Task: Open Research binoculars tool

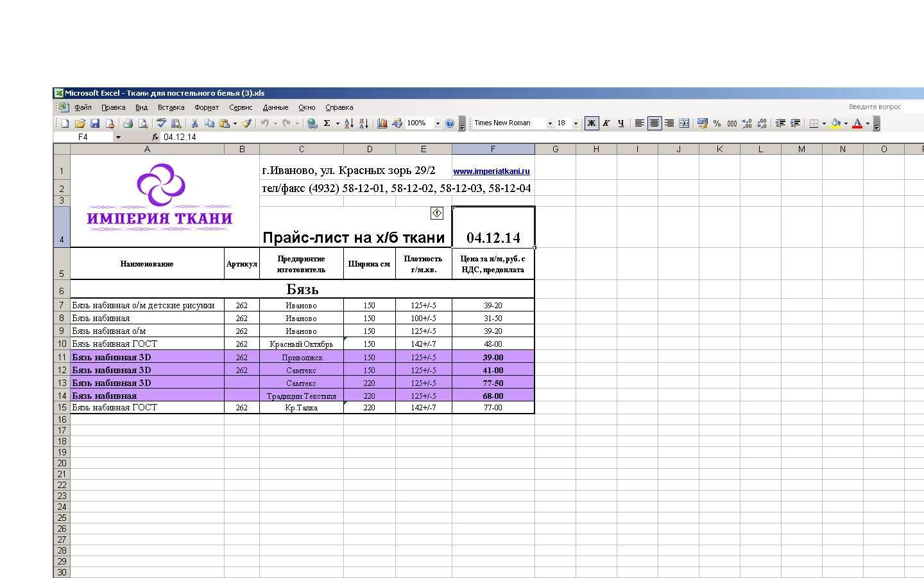Action: [176, 123]
